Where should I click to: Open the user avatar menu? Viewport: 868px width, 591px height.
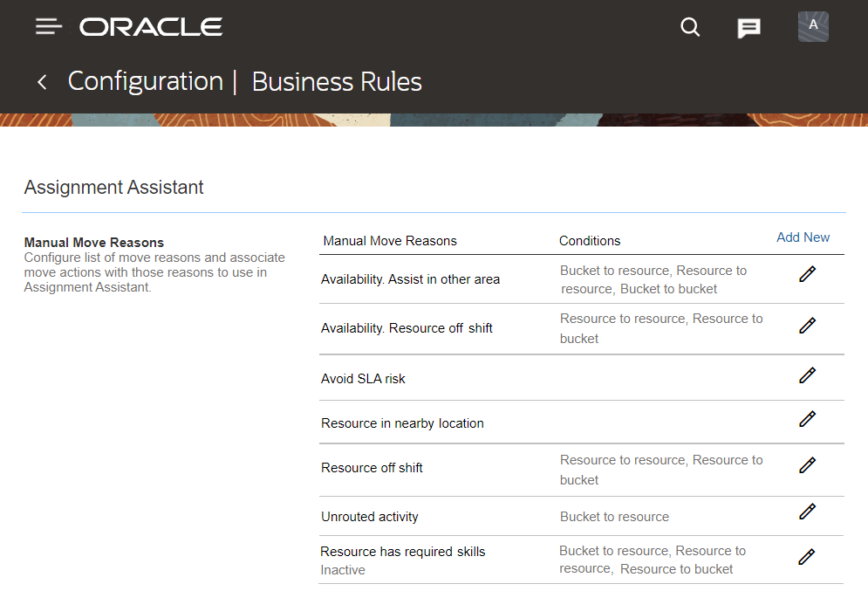(x=813, y=26)
